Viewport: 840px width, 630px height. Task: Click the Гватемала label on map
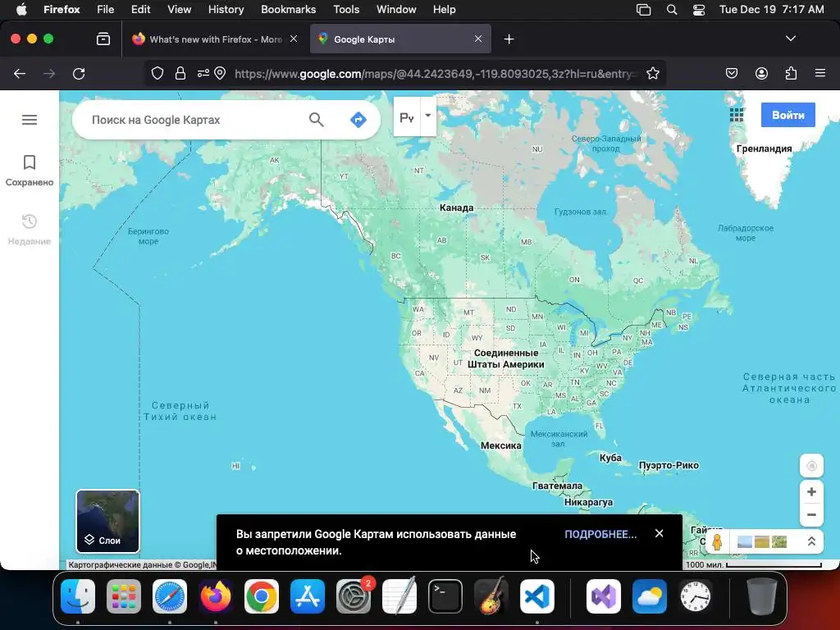point(557,486)
